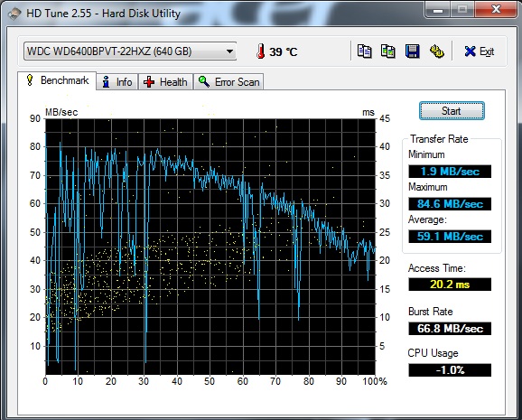The height and width of the screenshot is (420, 522).
Task: Click the Burst Rate value box
Action: pos(450,329)
